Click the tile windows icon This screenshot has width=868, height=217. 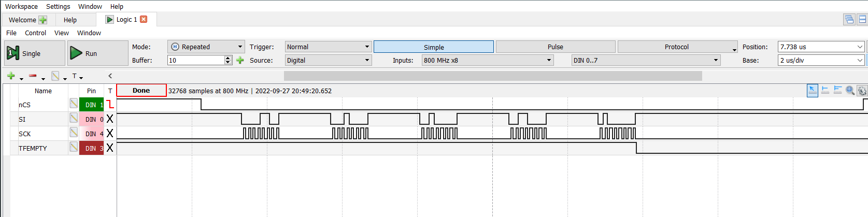(x=862, y=19)
